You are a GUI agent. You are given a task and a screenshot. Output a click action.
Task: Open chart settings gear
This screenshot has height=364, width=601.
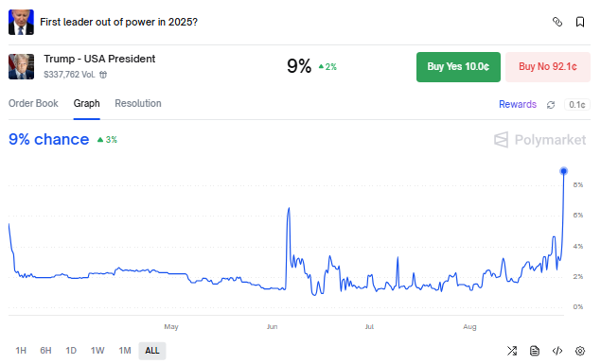click(580, 351)
